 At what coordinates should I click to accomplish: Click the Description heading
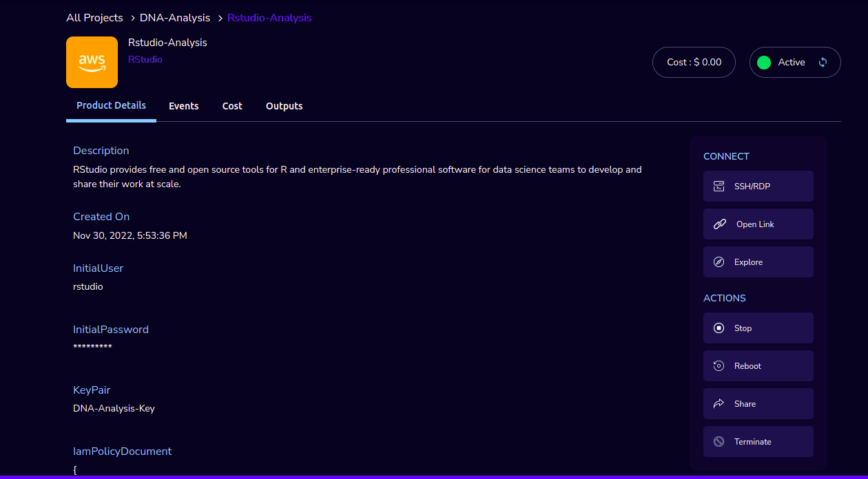[101, 151]
